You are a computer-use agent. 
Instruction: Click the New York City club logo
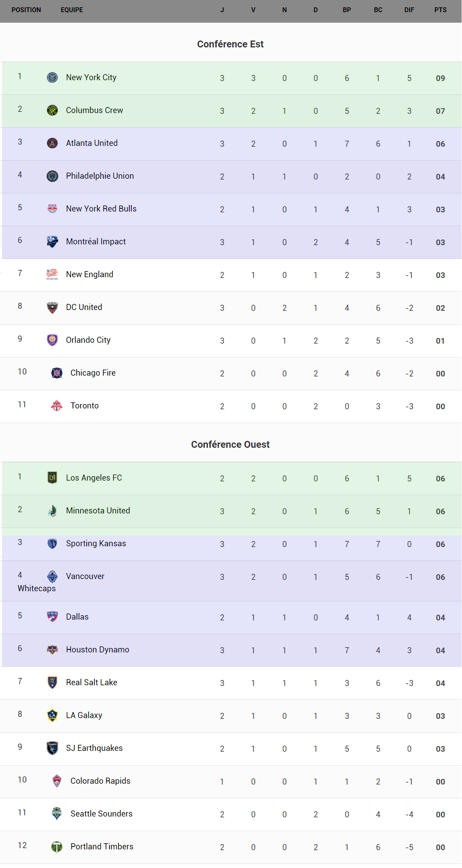click(52, 77)
